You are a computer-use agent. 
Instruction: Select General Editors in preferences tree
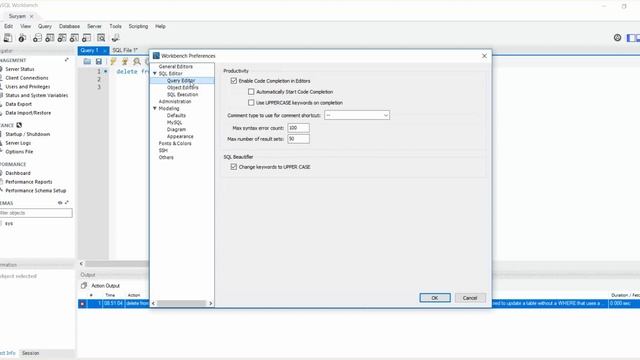click(x=176, y=67)
